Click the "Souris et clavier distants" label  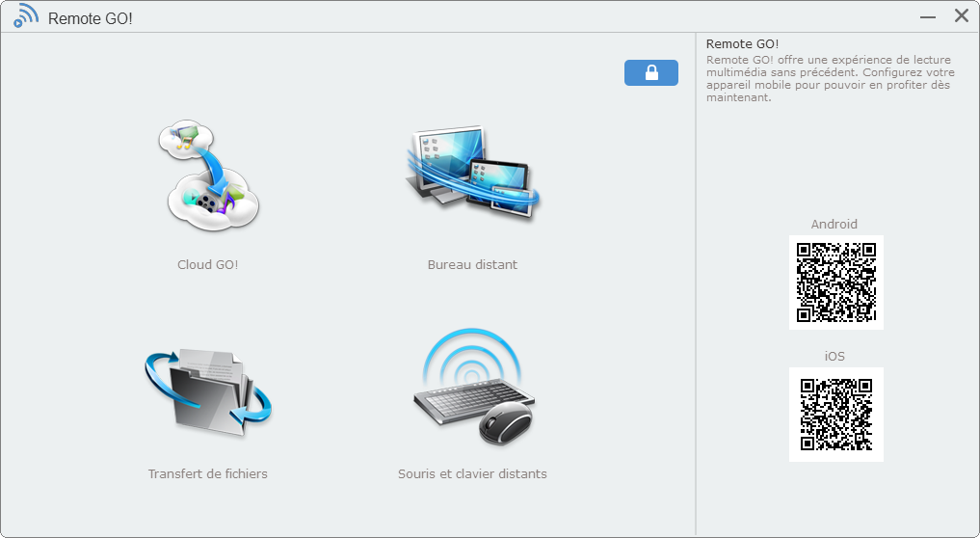pyautogui.click(x=472, y=474)
